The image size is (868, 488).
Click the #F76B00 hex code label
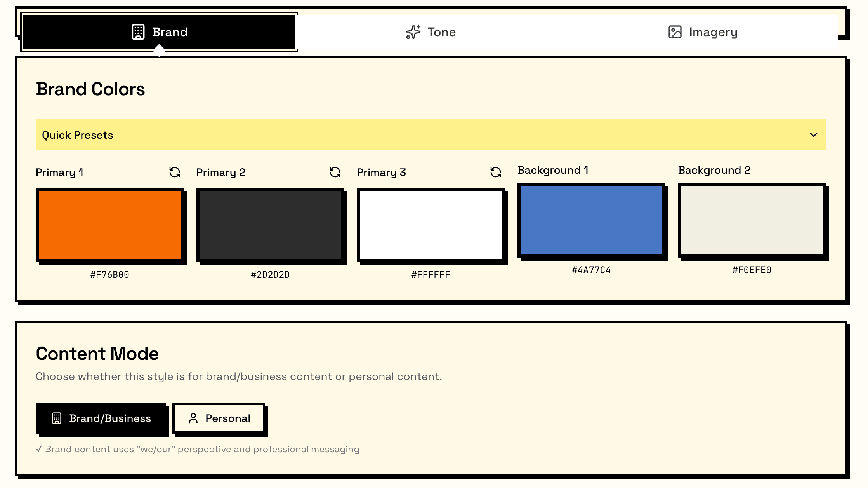(x=110, y=275)
